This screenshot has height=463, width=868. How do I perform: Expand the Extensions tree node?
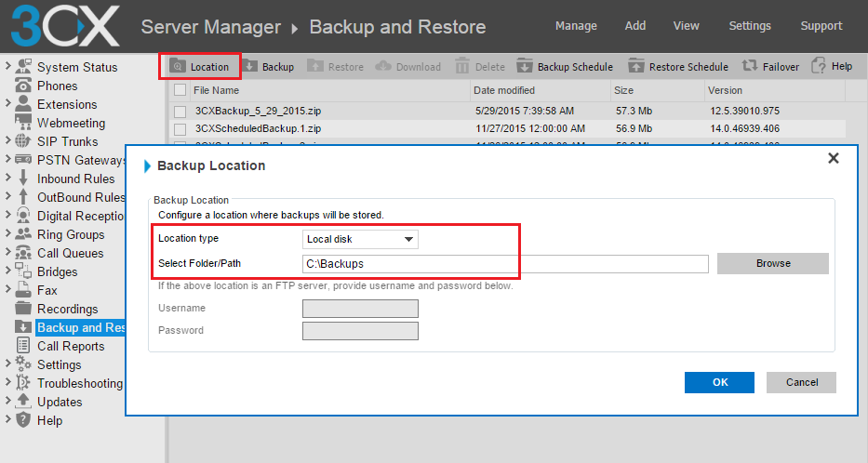click(7, 103)
